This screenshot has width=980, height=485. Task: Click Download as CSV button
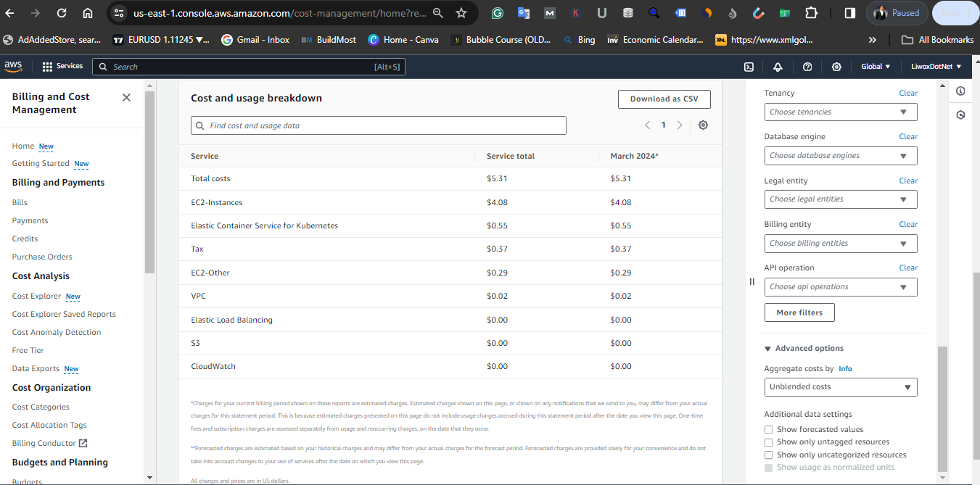tap(664, 99)
